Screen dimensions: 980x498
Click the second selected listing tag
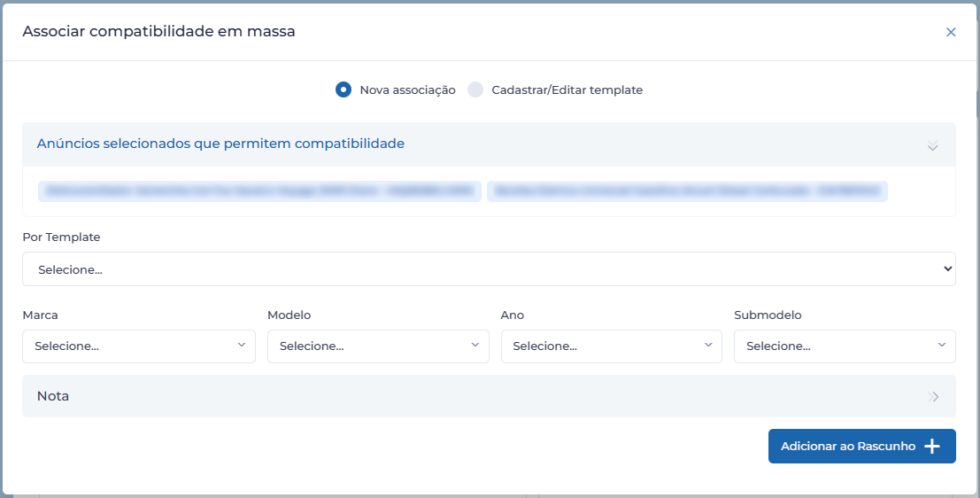pos(687,191)
